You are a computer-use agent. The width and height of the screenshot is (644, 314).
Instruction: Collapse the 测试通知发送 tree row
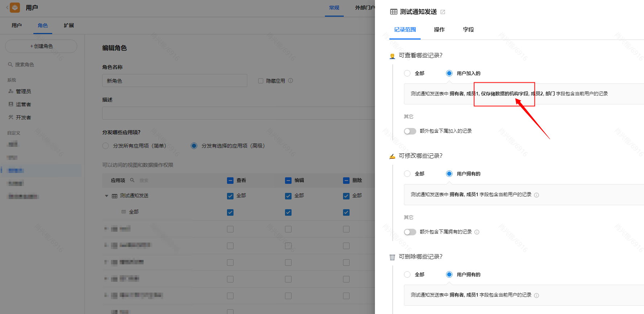click(107, 196)
